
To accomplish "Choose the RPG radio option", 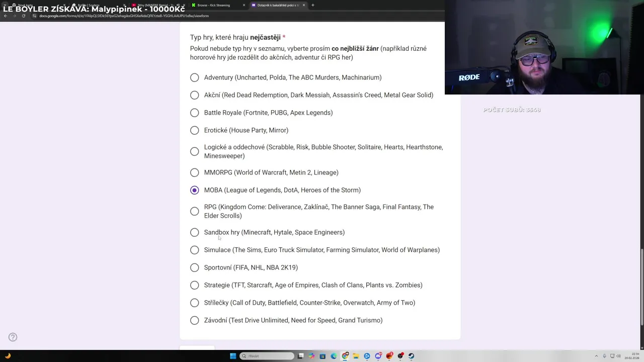I will click(195, 211).
